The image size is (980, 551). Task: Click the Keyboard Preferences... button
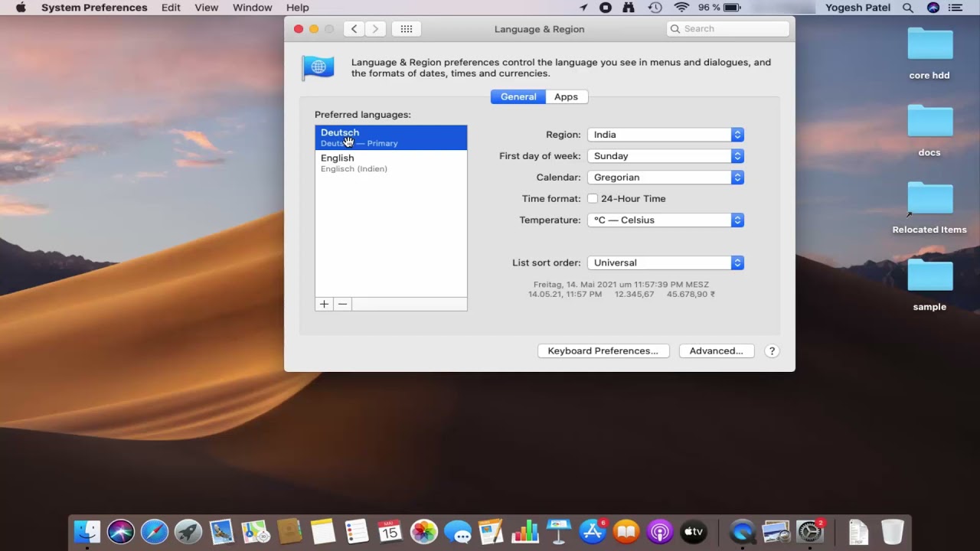[603, 351]
